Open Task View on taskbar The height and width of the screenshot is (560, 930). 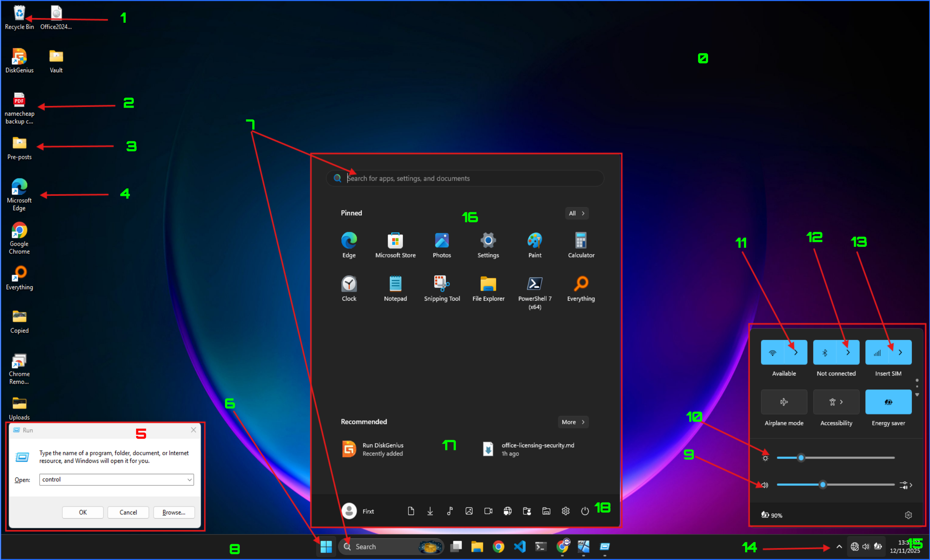456,546
